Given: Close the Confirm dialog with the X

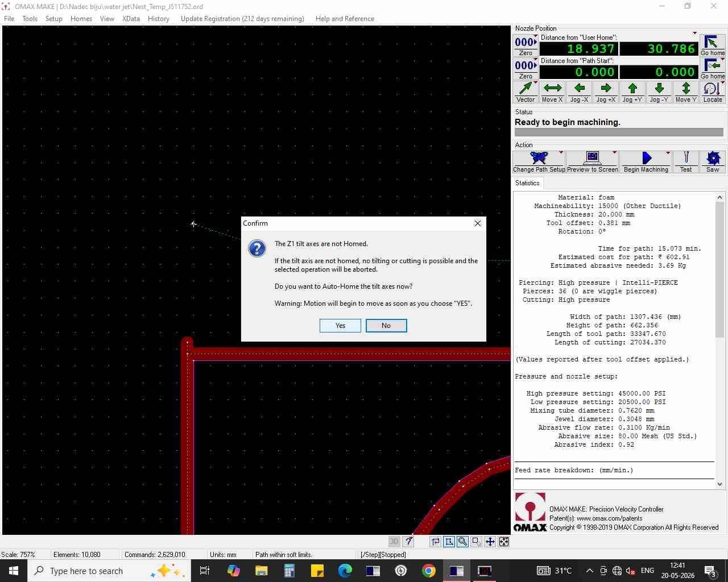Looking at the screenshot, I should (478, 223).
